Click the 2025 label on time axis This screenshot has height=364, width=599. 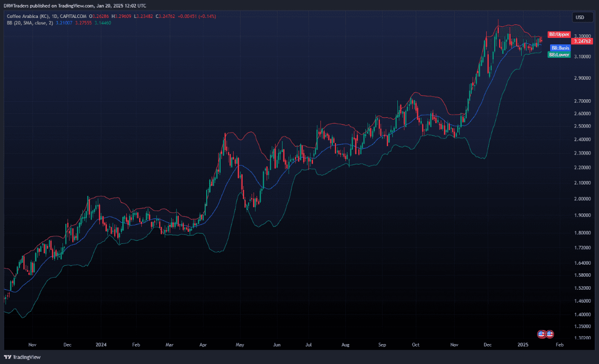coord(523,345)
